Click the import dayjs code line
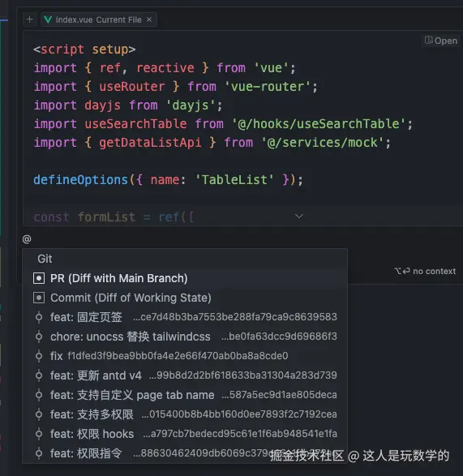 (x=128, y=105)
